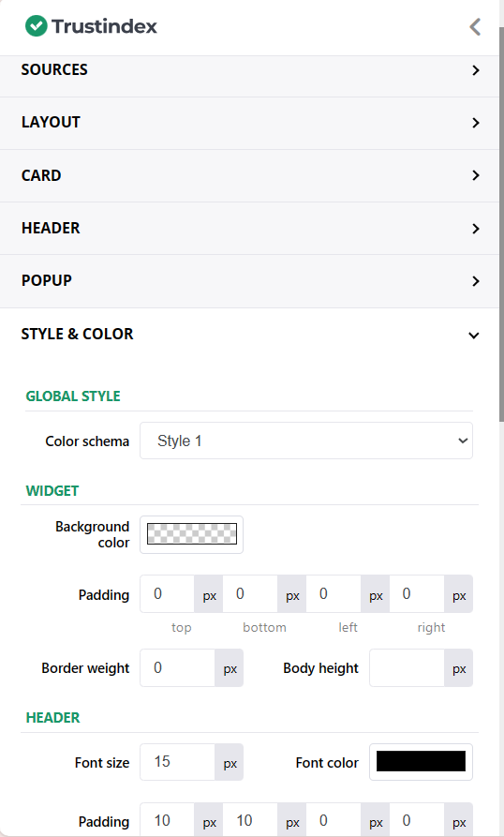Open the header Font color black swatch
The height and width of the screenshot is (837, 504).
(421, 762)
